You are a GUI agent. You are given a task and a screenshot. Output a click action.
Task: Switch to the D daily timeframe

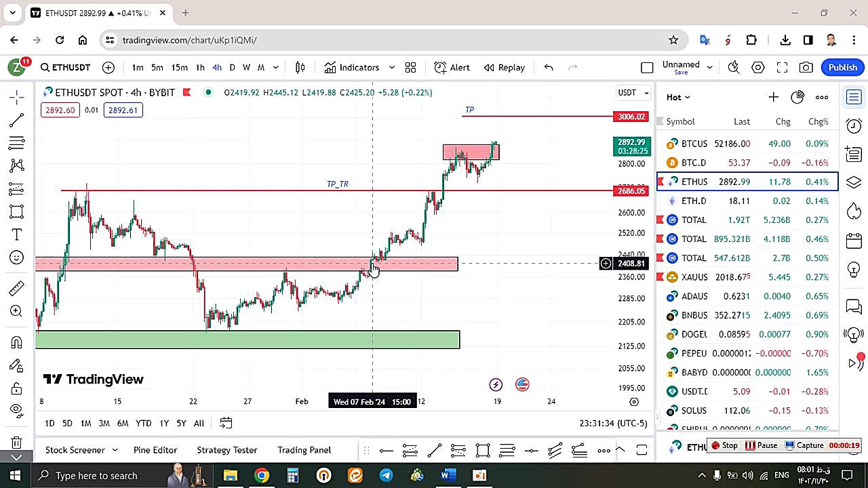point(232,67)
